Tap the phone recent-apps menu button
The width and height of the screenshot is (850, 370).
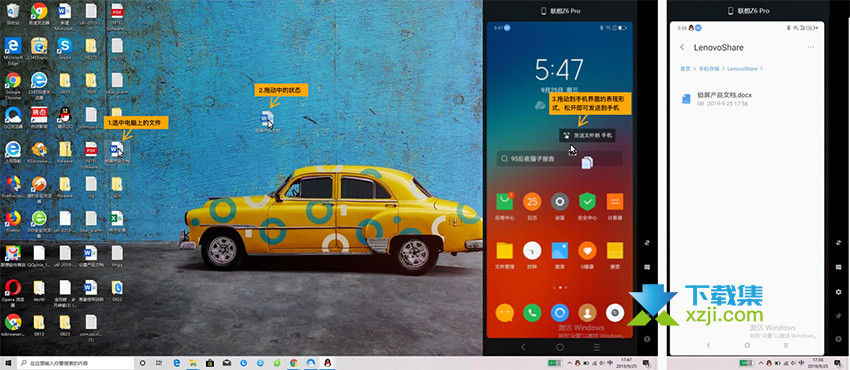(596, 347)
